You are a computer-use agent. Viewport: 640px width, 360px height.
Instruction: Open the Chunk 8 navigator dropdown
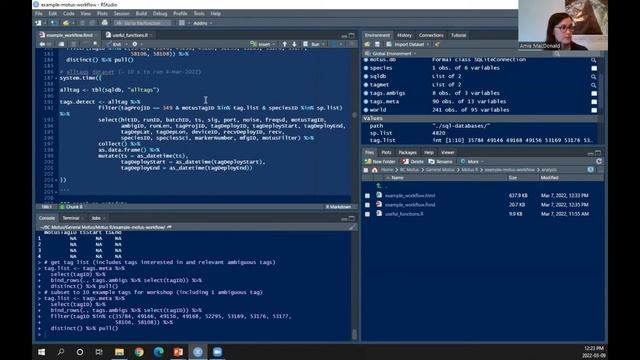(73, 207)
